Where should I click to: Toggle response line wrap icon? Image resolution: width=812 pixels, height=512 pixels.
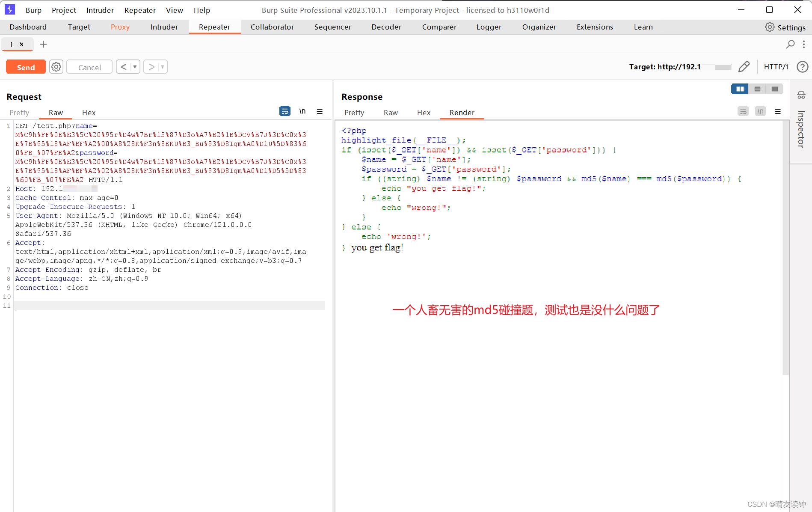click(x=743, y=111)
